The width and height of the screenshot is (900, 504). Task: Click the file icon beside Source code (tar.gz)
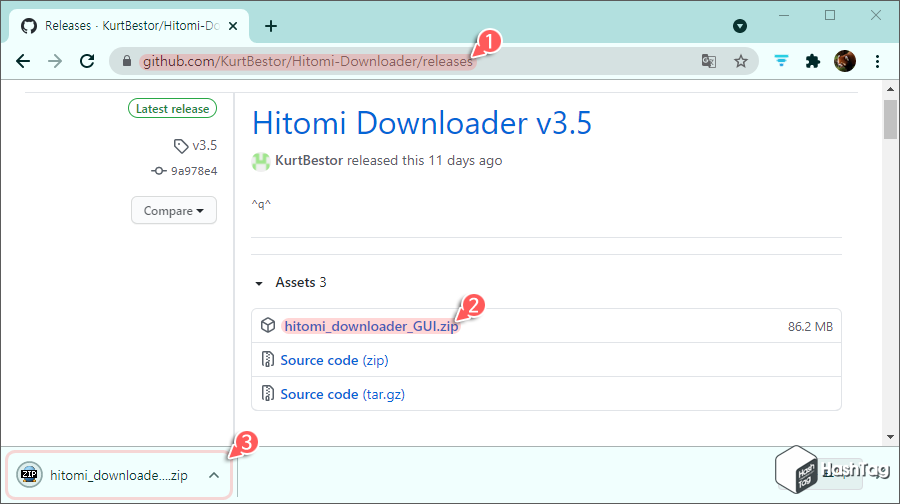[267, 393]
